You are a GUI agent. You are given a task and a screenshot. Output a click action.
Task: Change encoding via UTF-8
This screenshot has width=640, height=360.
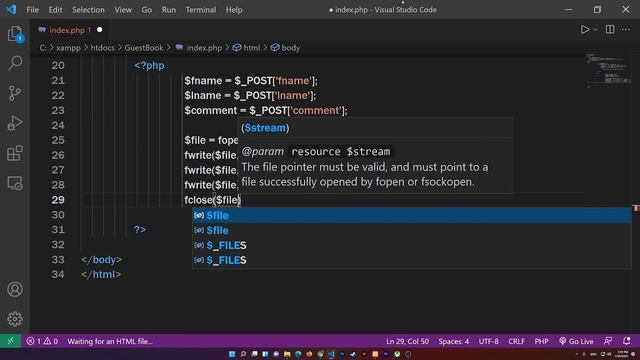(x=489, y=341)
